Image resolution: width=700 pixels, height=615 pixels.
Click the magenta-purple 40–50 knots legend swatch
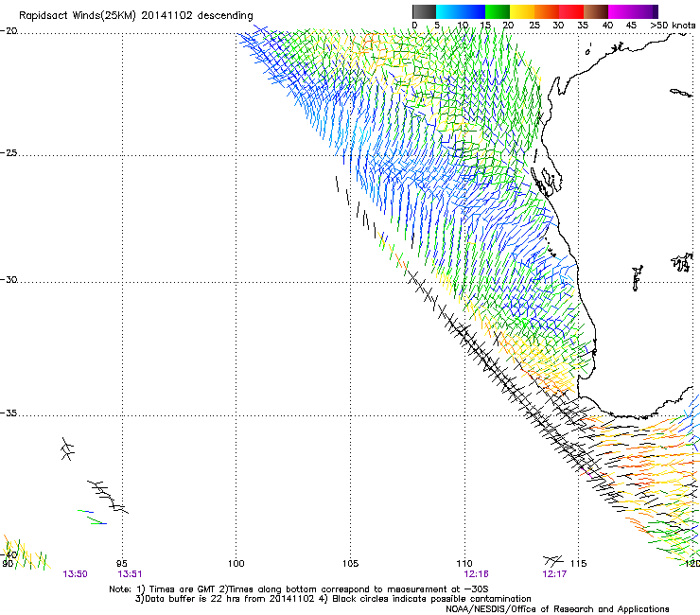click(x=633, y=11)
